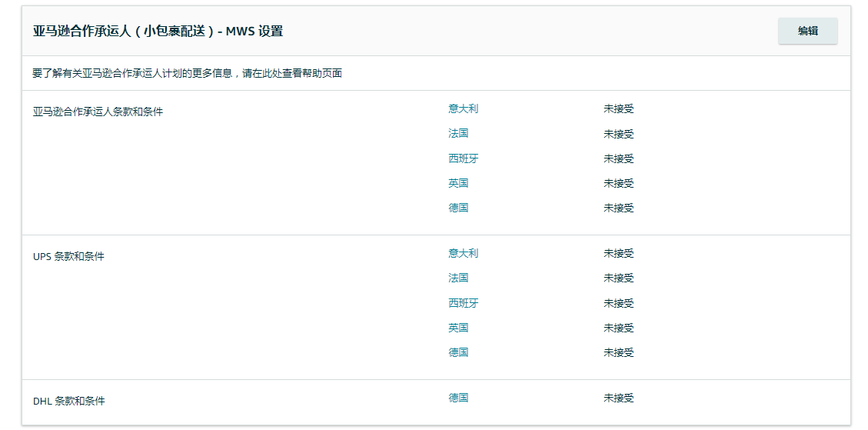Viewport: 868px width, 430px height.
Task: Open 德国 link in UPS 条款和条件
Action: [x=458, y=352]
